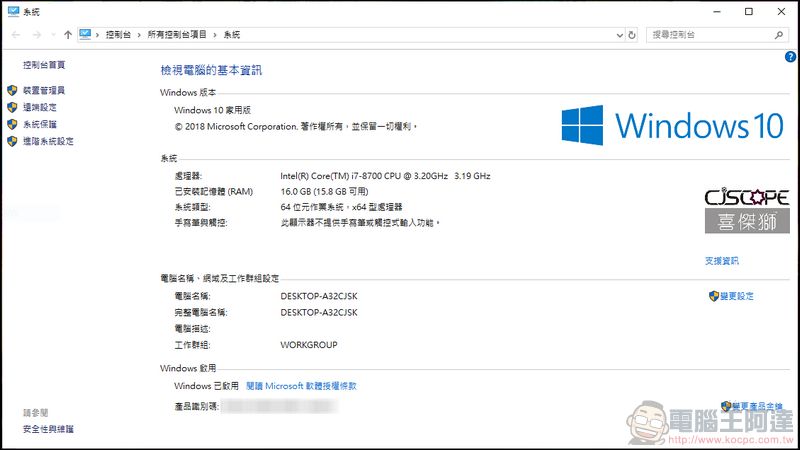Expand chevron after 所有控制台項目 breadcrumb
800x450 pixels.
[215, 35]
